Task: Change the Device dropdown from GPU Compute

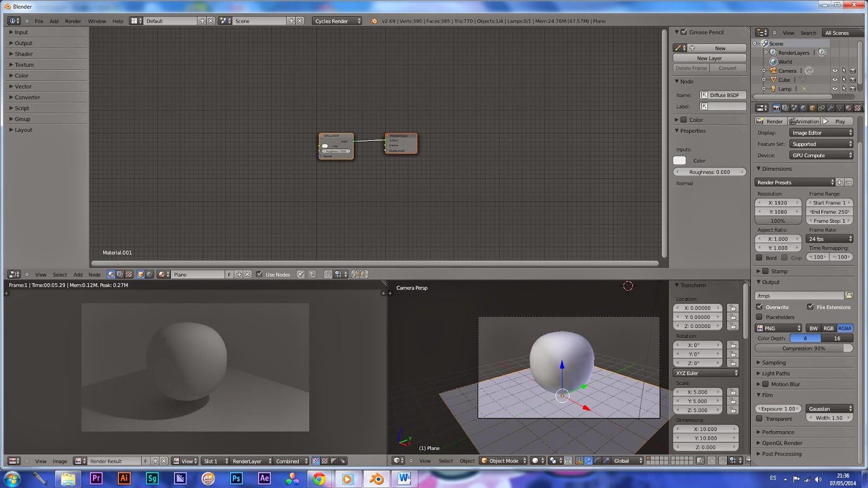Action: (821, 155)
